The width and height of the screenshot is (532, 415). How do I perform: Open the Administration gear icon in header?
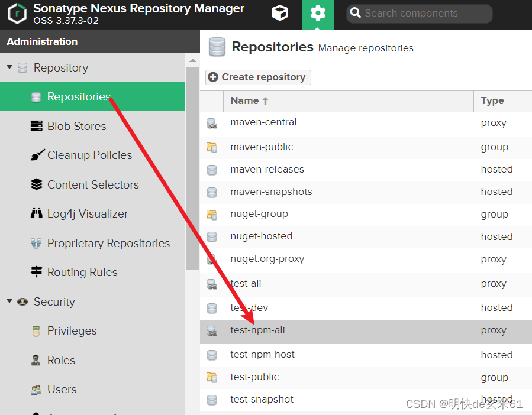pyautogui.click(x=318, y=14)
